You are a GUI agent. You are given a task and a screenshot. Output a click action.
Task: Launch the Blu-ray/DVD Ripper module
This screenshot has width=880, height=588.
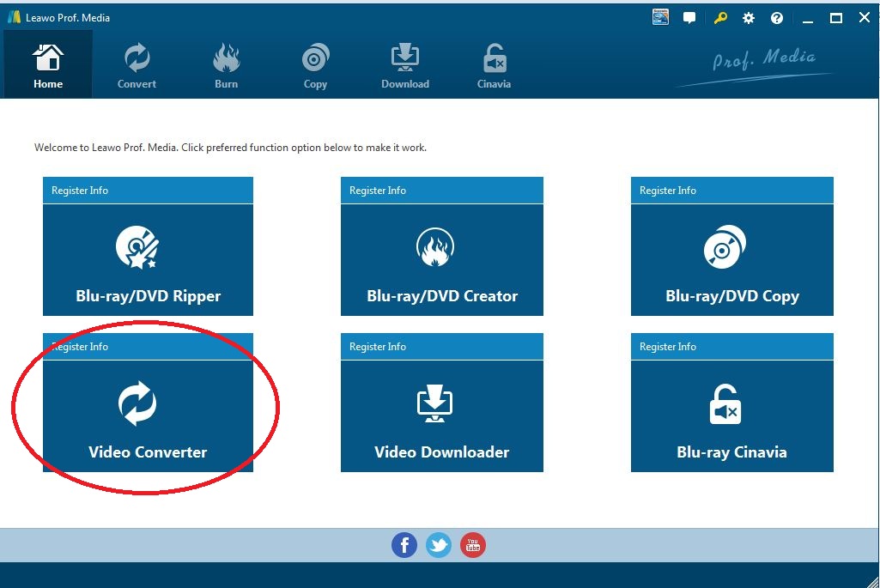pos(148,259)
